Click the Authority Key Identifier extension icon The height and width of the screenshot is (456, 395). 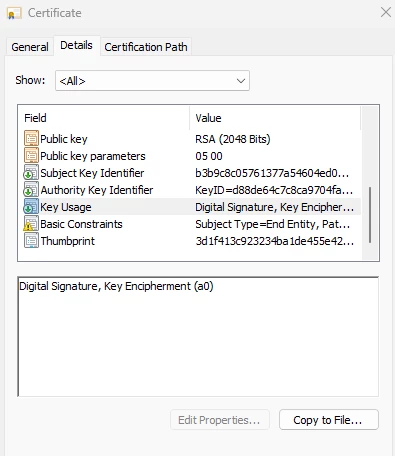pyautogui.click(x=31, y=189)
